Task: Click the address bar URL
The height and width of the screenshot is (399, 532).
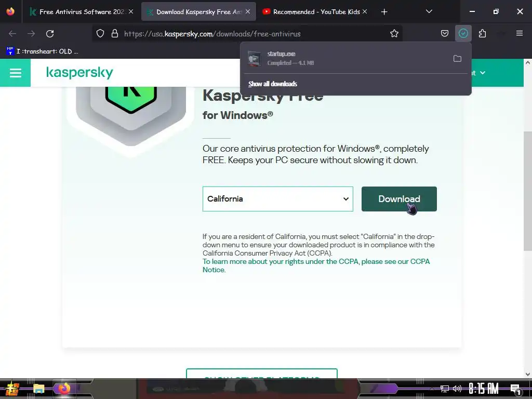Action: coord(212,34)
